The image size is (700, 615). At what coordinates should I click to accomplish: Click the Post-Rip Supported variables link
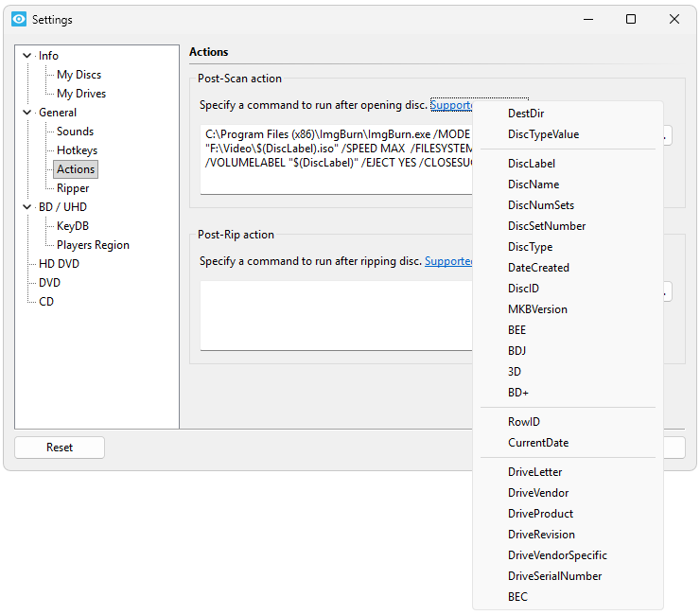pyautogui.click(x=448, y=261)
